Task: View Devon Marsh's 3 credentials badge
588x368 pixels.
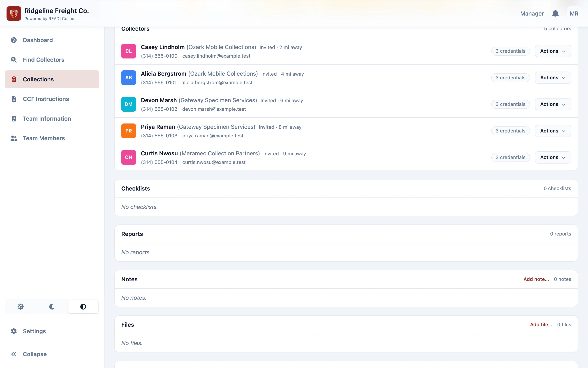Action: pyautogui.click(x=510, y=104)
